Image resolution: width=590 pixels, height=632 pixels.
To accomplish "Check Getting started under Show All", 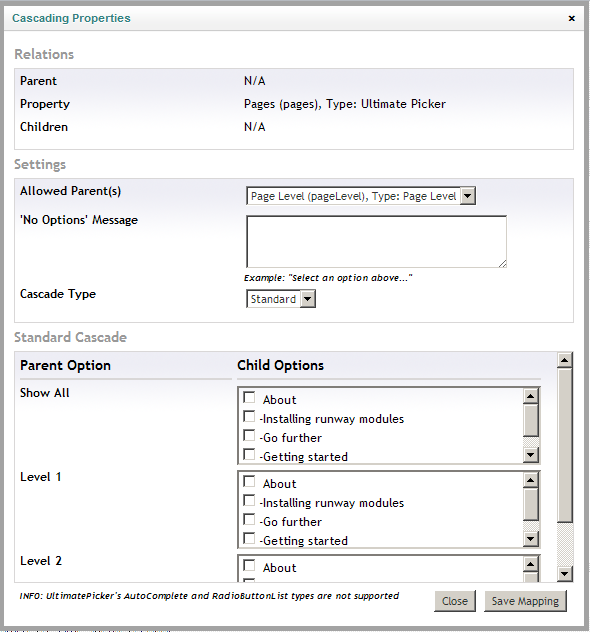I will pos(249,455).
